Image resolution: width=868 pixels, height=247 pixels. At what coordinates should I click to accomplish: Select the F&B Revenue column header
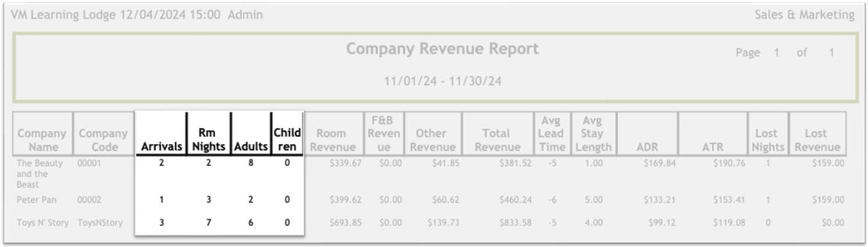click(383, 133)
